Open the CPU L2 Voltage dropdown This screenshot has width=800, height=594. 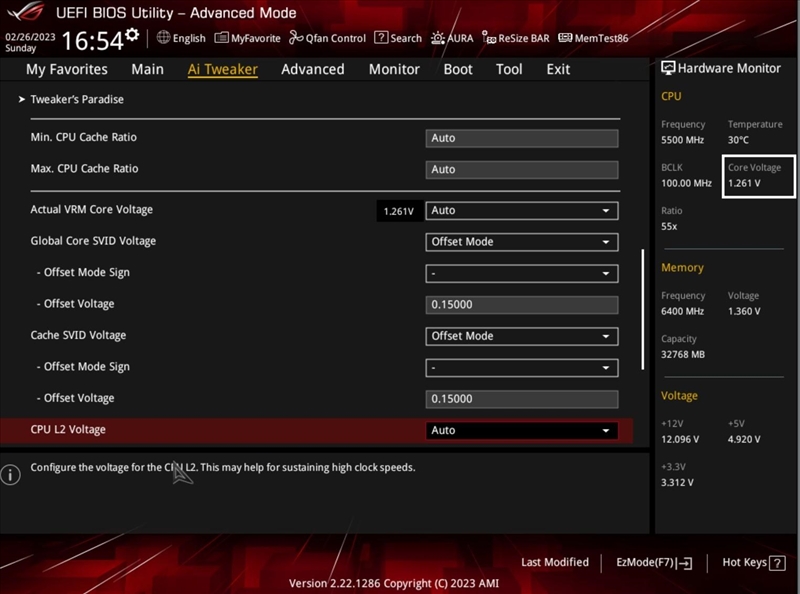click(521, 431)
